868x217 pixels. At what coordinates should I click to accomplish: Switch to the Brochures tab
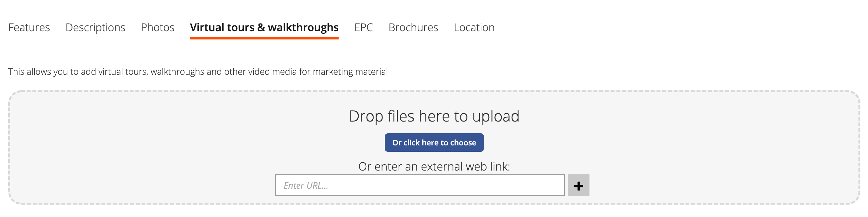click(x=413, y=27)
